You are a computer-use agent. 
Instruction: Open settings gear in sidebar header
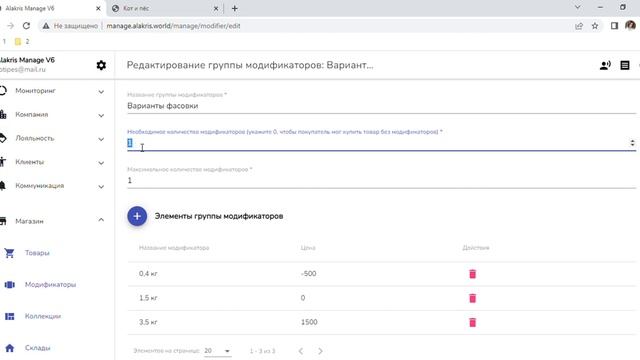(101, 65)
